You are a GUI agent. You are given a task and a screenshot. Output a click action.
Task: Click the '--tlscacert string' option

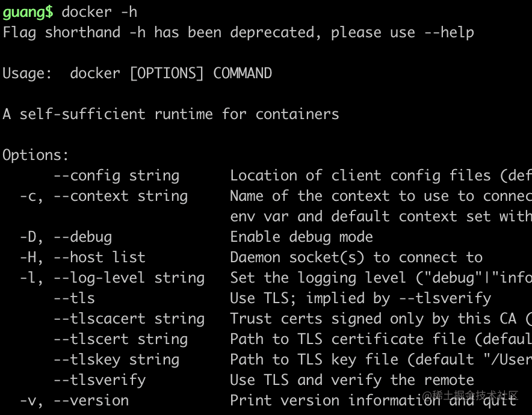[x=129, y=319]
